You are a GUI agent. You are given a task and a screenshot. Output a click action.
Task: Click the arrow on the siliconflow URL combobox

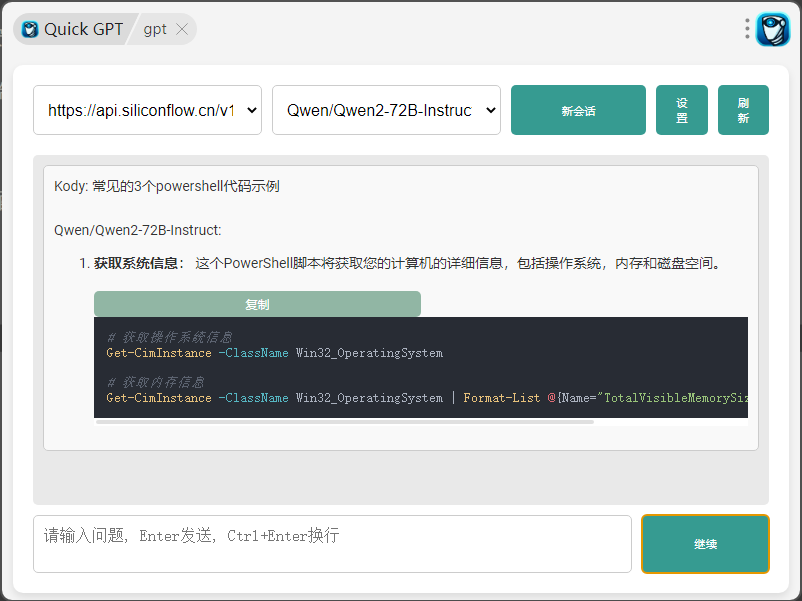(x=250, y=110)
